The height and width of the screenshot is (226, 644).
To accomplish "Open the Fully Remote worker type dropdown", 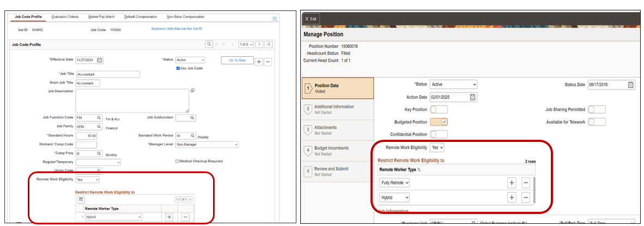I will click(394, 183).
